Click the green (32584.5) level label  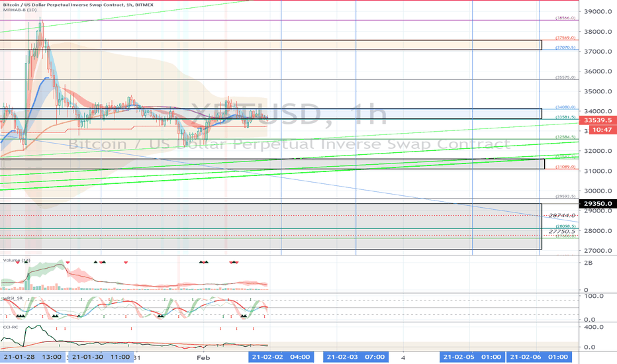(x=565, y=137)
